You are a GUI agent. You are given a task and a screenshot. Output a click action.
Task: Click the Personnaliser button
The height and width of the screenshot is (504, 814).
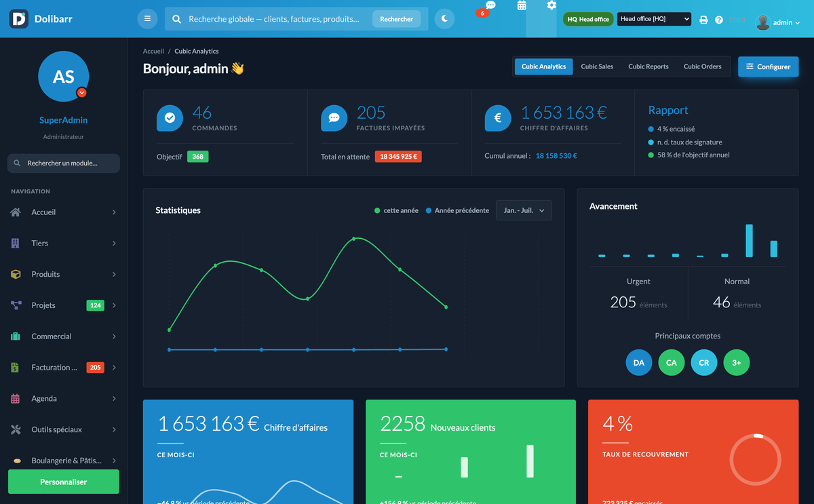click(63, 482)
